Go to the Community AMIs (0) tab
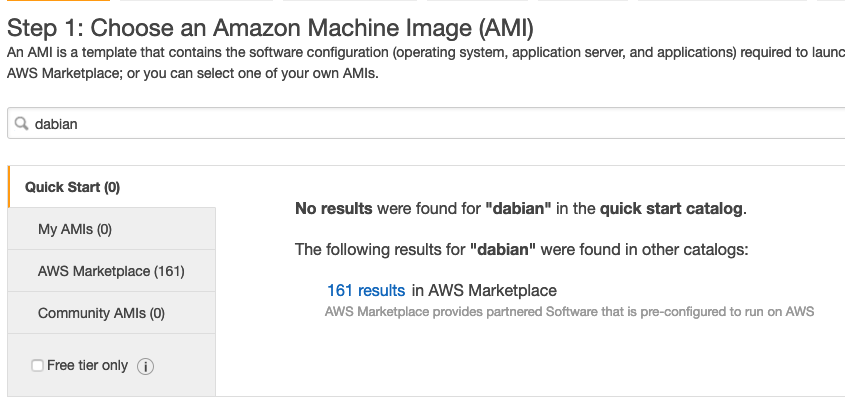 [x=101, y=313]
